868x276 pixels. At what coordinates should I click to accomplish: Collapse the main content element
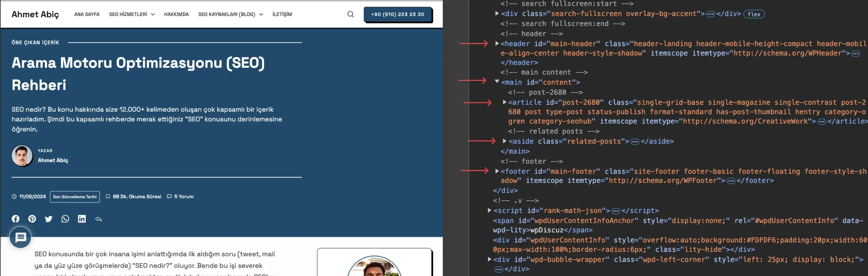click(x=497, y=81)
